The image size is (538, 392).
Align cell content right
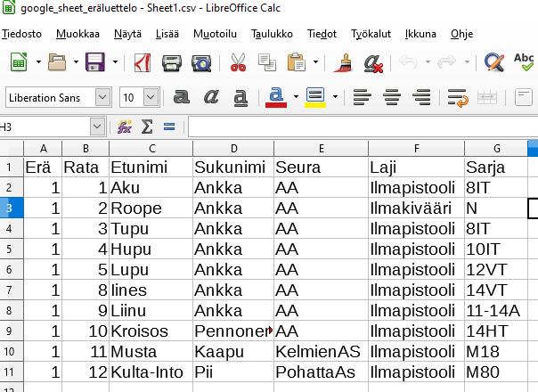(x=421, y=97)
